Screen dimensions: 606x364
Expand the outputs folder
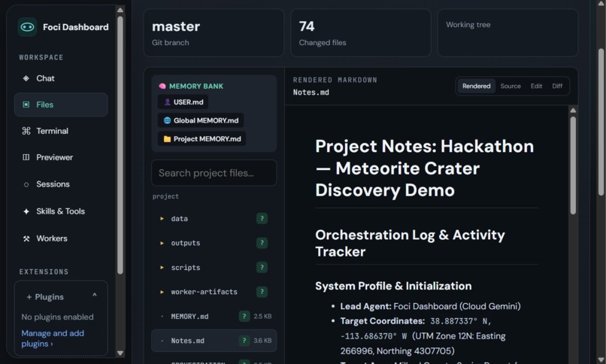(x=162, y=243)
